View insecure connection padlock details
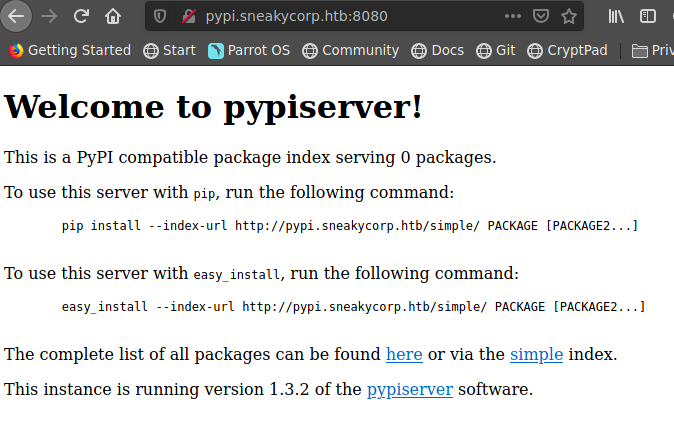 pos(188,16)
